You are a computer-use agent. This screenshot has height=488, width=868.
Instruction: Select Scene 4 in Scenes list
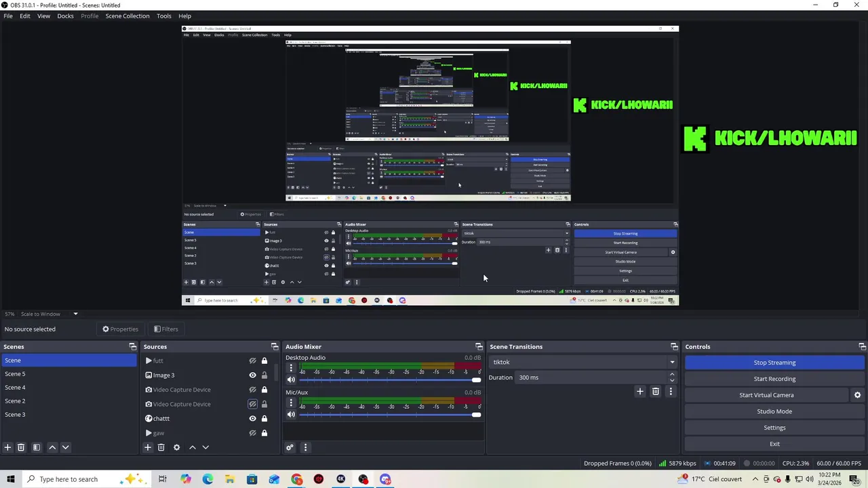68,388
